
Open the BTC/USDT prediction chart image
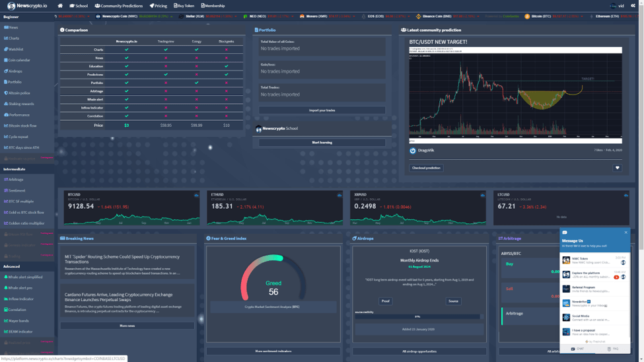(x=515, y=94)
